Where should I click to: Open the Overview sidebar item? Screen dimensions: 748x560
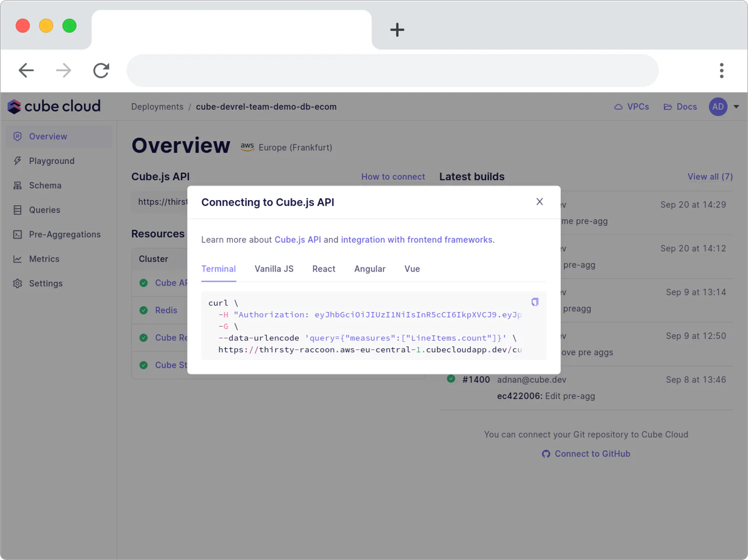pyautogui.click(x=59, y=136)
